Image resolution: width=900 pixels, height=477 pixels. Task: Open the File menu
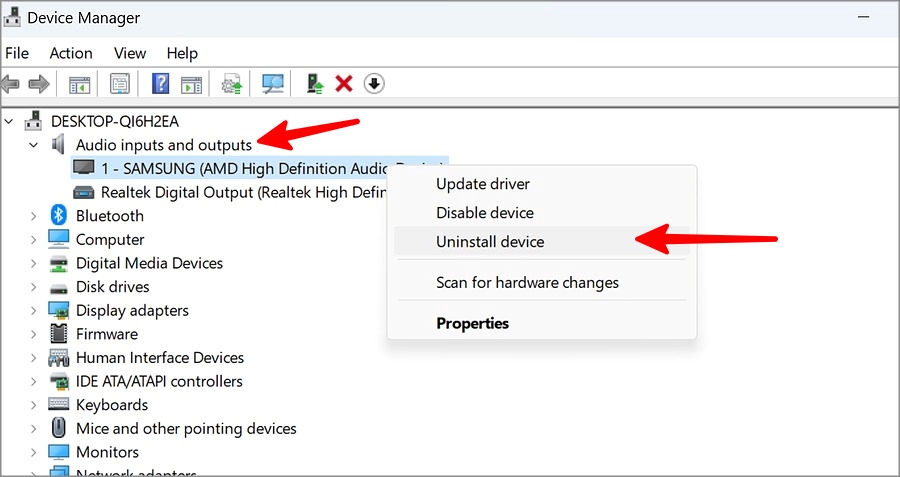[x=17, y=53]
